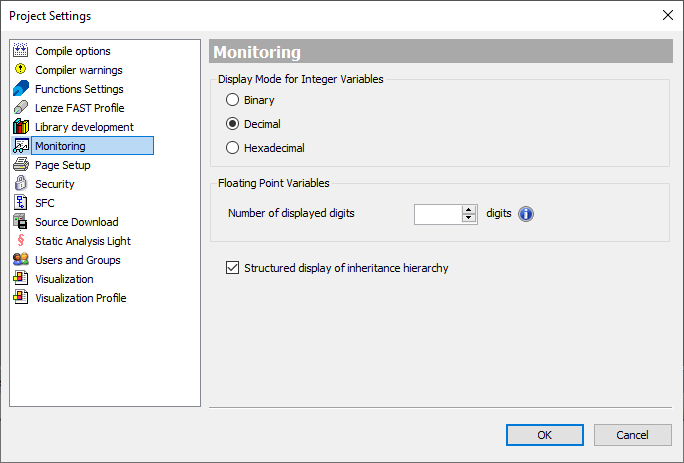Toggle Structured display of inheritance hierarchy
The height and width of the screenshot is (463, 684).
pos(233,268)
